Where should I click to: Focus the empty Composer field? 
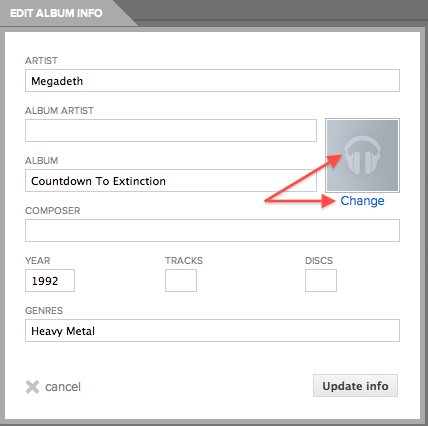[x=212, y=230]
